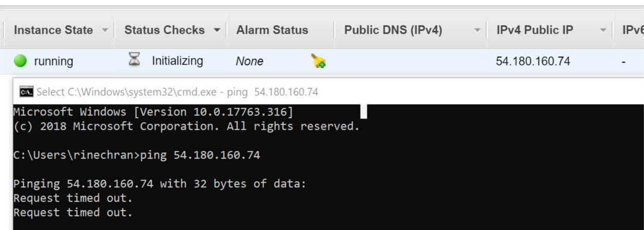Select the running instance row text

pos(53,62)
